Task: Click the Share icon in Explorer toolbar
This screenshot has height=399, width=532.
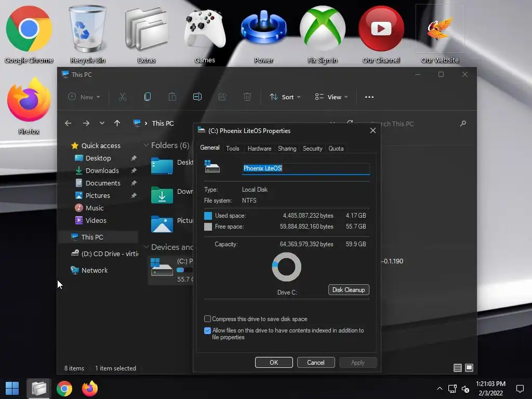Action: tap(222, 97)
